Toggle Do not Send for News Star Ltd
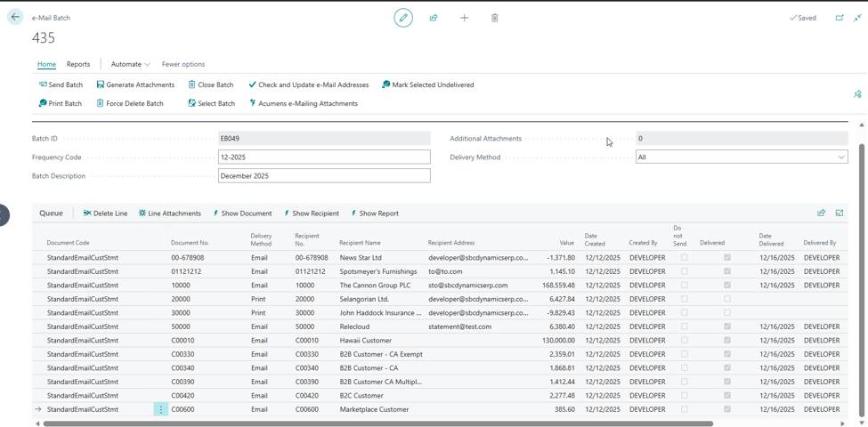Viewport: 868px width, 427px height. pos(685,257)
